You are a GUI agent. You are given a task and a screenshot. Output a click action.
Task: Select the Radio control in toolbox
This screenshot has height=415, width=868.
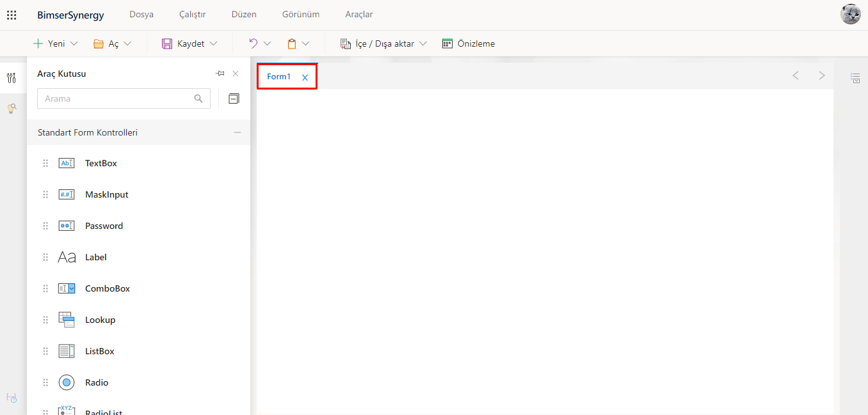pos(96,382)
